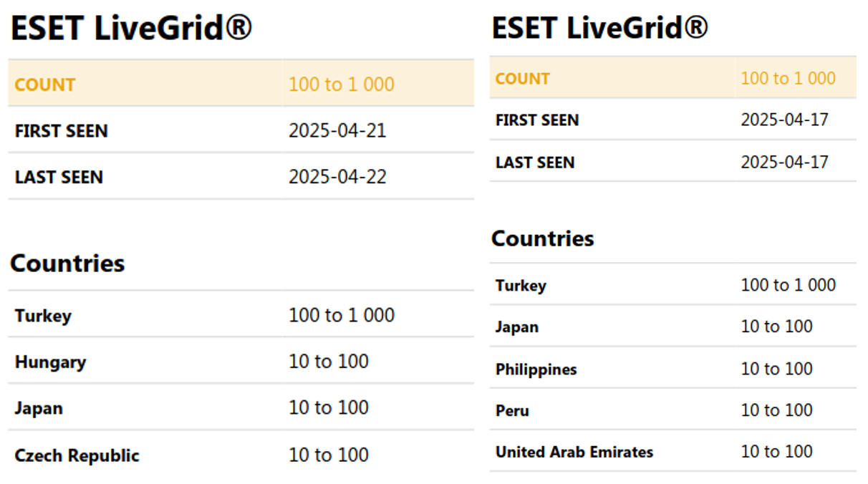Click the 2025-04-22 last seen date
This screenshot has height=484, width=868.
[x=337, y=176]
